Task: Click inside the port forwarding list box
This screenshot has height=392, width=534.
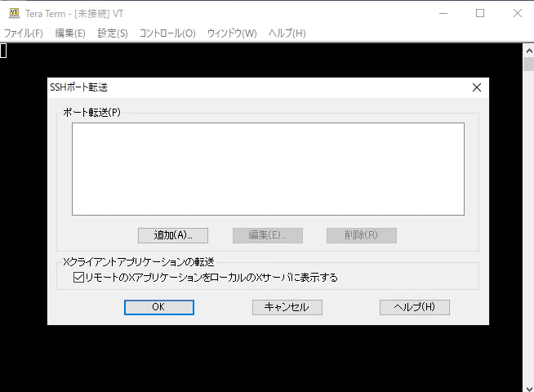Action: (268, 169)
